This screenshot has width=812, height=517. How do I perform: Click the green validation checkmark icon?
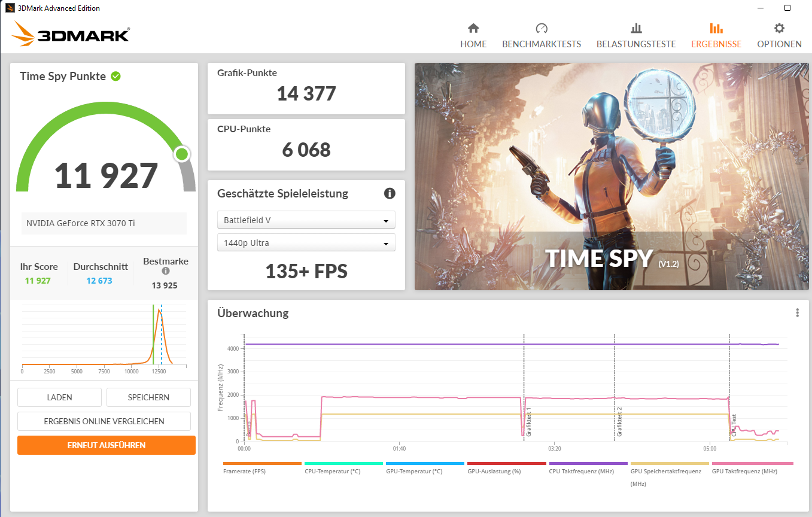click(115, 76)
